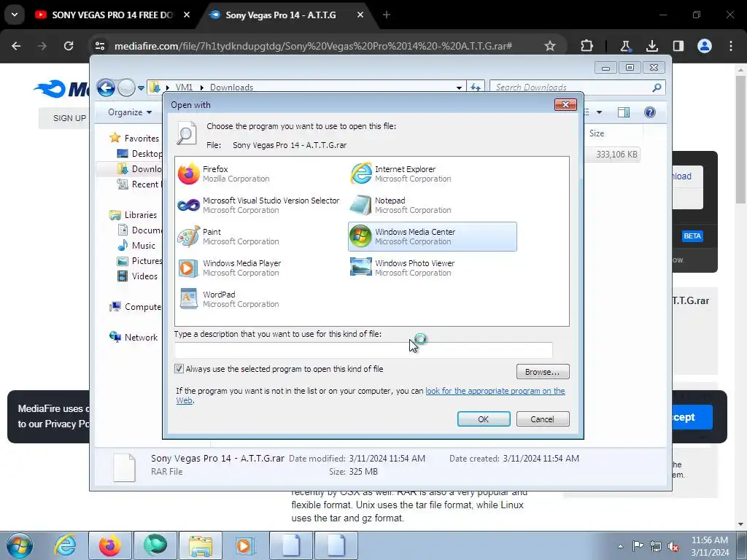Select Paint in the program list
This screenshot has height=560, width=747.
228,237
